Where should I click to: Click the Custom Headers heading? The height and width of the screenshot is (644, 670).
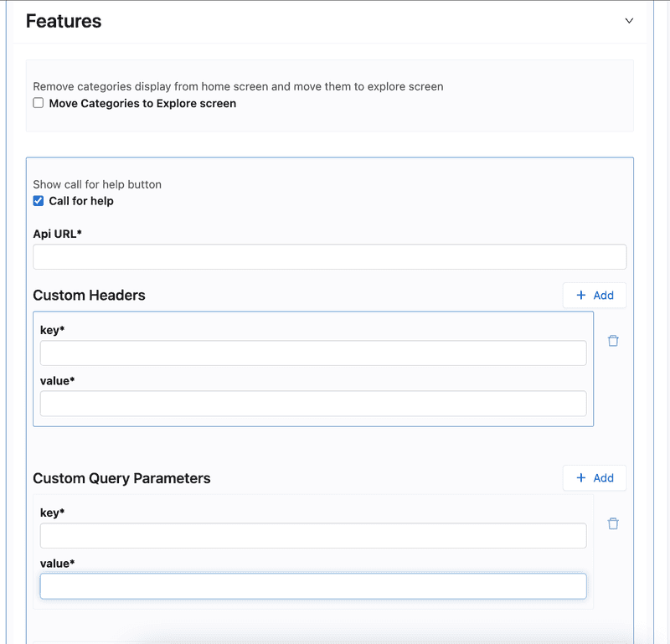(x=89, y=295)
